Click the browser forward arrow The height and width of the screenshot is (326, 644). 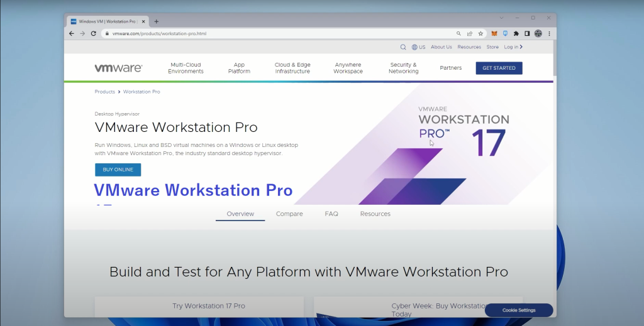(x=82, y=34)
